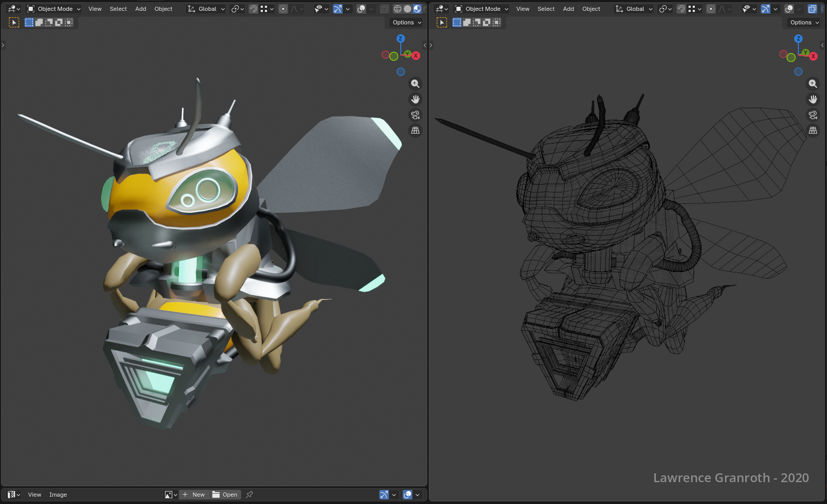Viewport: 827px width, 504px height.
Task: Toggle camera view in left viewport
Action: 415,115
